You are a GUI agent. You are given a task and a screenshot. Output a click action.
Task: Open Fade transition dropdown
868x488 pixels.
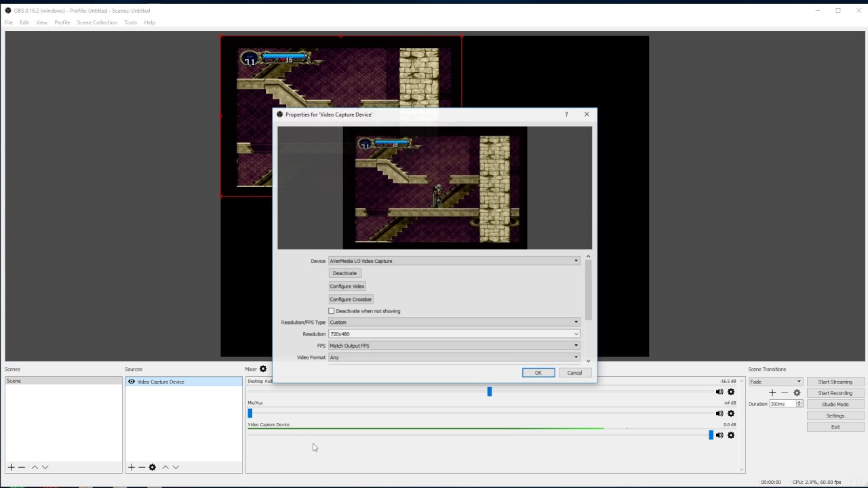tap(775, 382)
